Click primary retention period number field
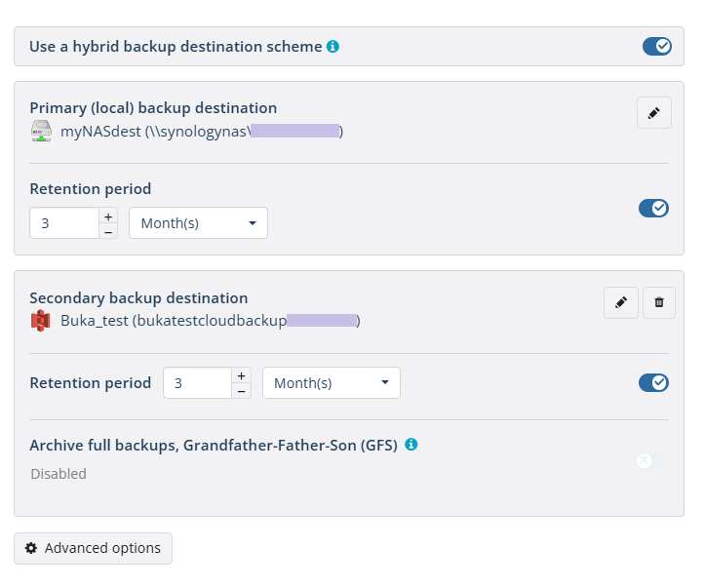 (64, 223)
